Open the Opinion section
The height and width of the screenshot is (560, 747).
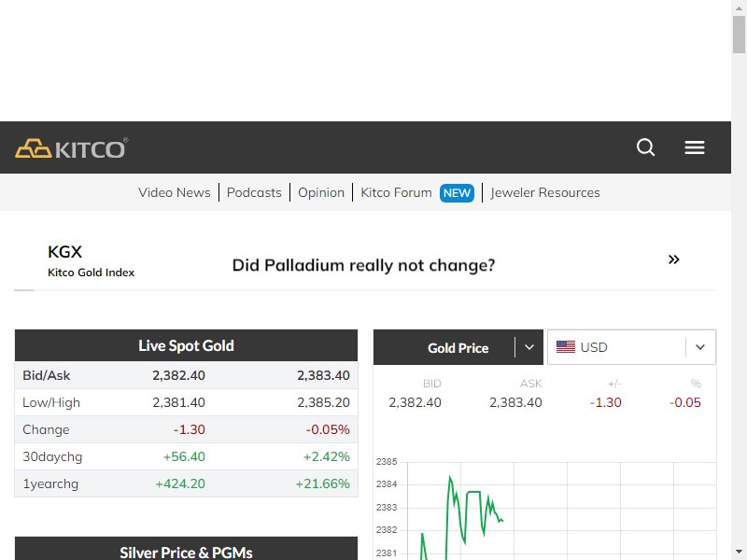(x=321, y=192)
